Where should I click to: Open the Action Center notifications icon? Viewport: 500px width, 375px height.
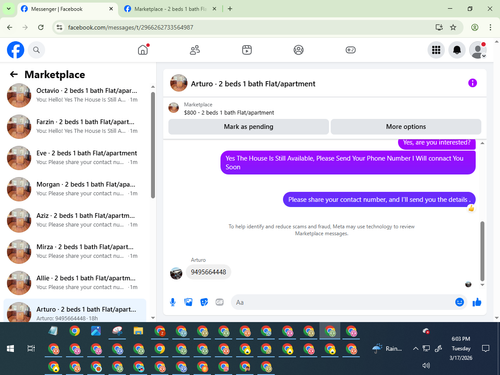point(486,349)
